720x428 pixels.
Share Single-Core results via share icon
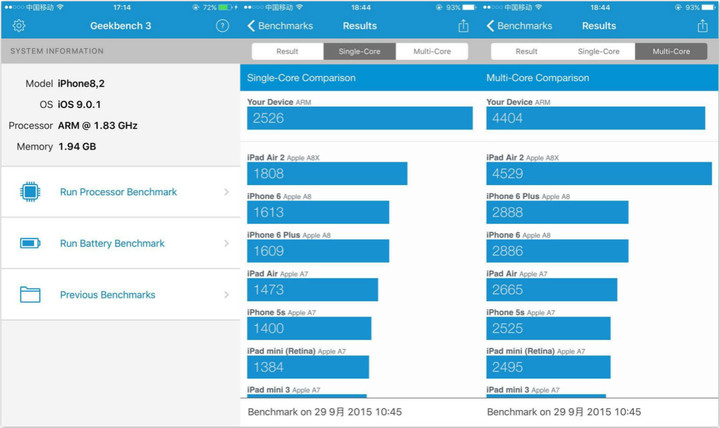tap(464, 25)
